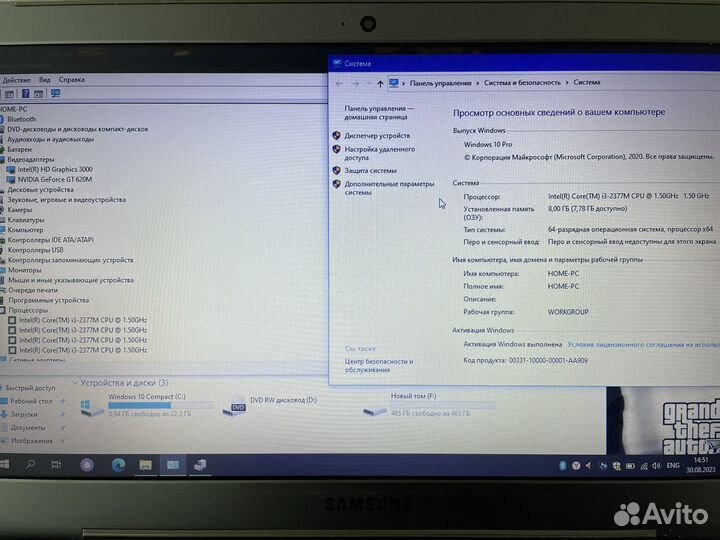Open license agreement terms link

click(643, 344)
